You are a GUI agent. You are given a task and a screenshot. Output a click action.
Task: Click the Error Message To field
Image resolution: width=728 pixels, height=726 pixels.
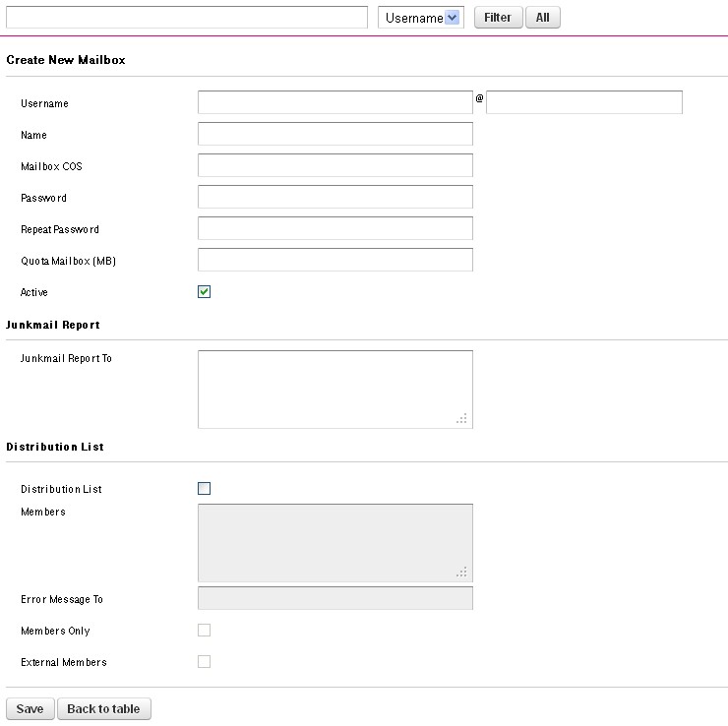coord(335,598)
